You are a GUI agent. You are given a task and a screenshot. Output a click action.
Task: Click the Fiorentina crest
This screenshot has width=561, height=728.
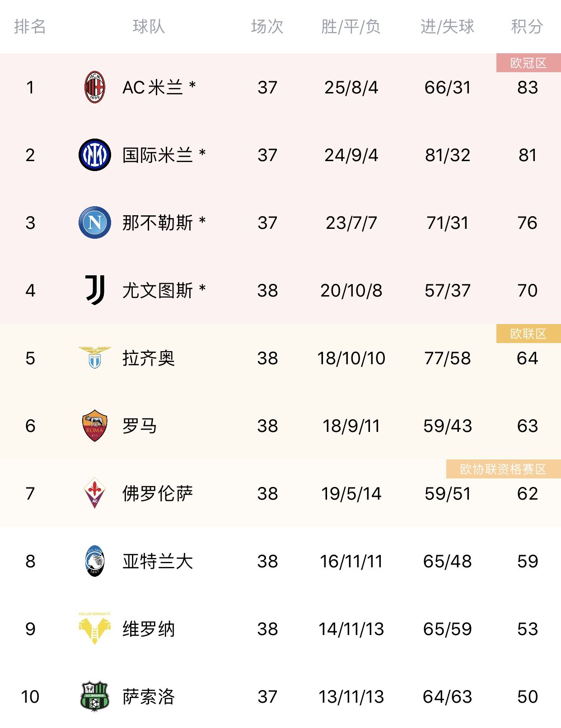pyautogui.click(x=95, y=493)
